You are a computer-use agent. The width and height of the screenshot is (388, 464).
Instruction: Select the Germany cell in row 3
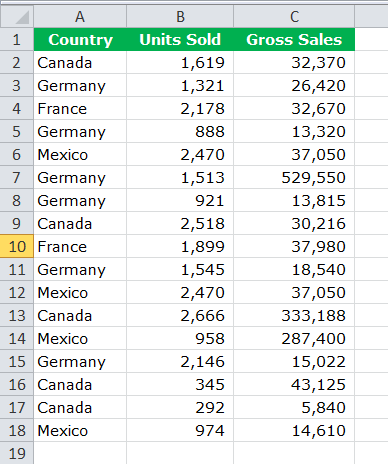click(x=80, y=85)
